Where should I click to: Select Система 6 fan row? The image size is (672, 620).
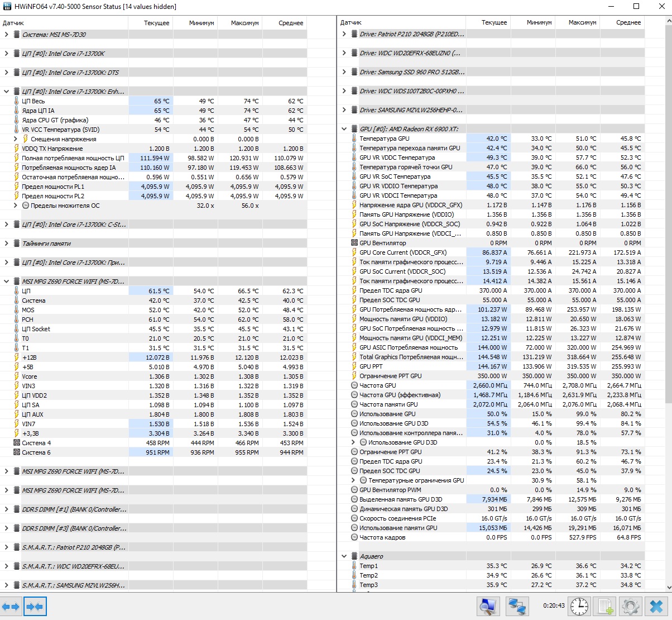tap(153, 452)
